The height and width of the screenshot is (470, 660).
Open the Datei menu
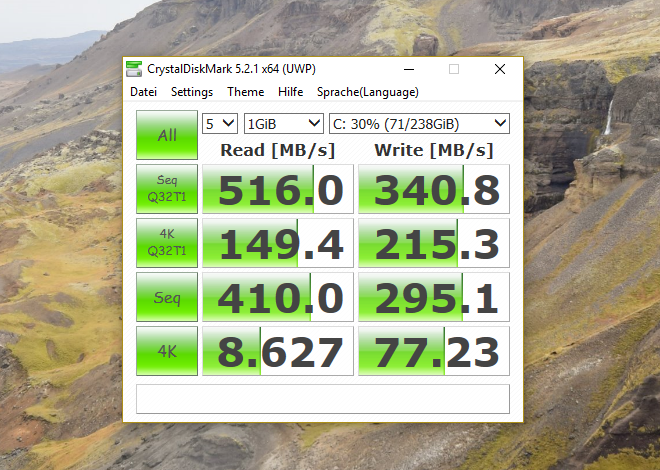pos(143,92)
